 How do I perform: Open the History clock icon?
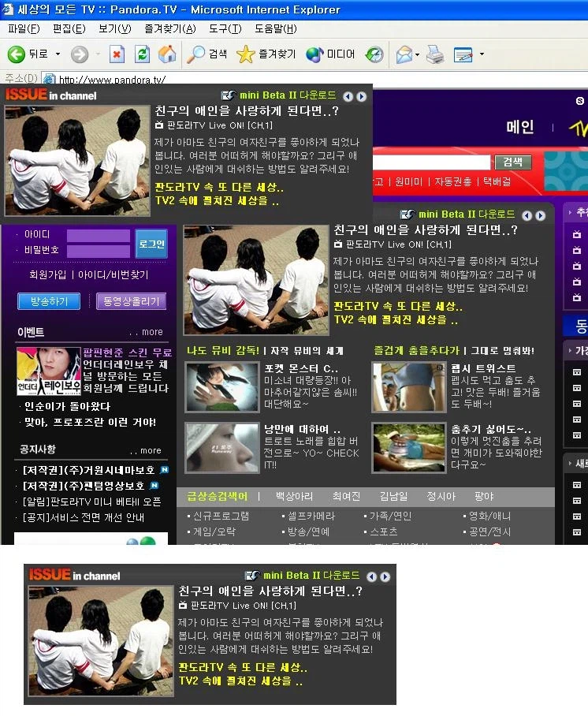tap(374, 54)
